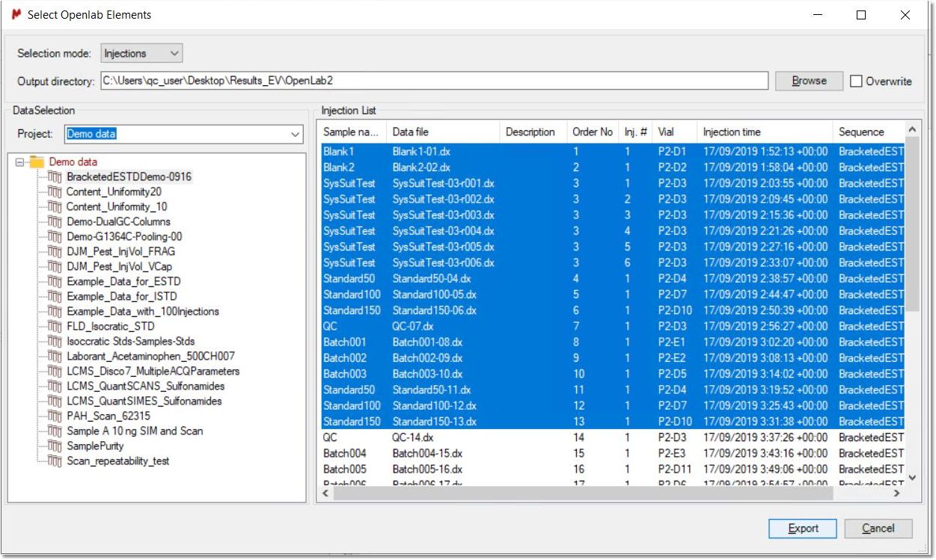This screenshot has width=936, height=560.
Task: Select the FLD_Isocratic_STD sequence label
Action: [x=111, y=327]
